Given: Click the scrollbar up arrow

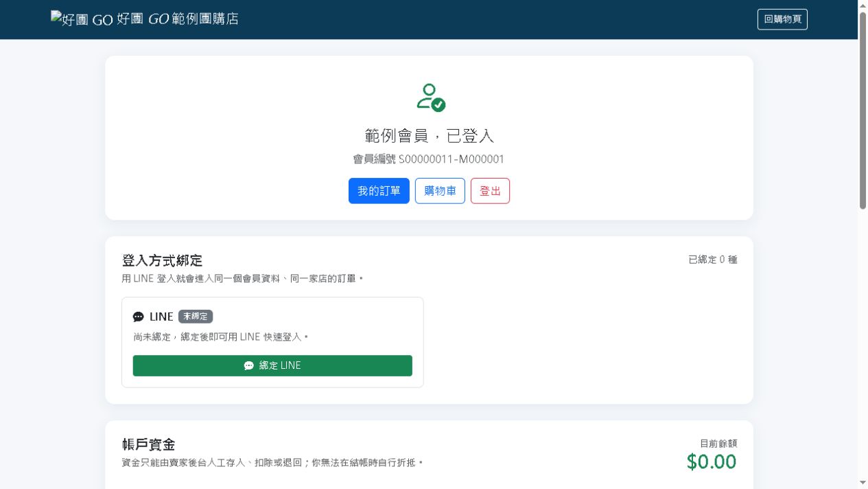Looking at the screenshot, I should click(x=863, y=5).
